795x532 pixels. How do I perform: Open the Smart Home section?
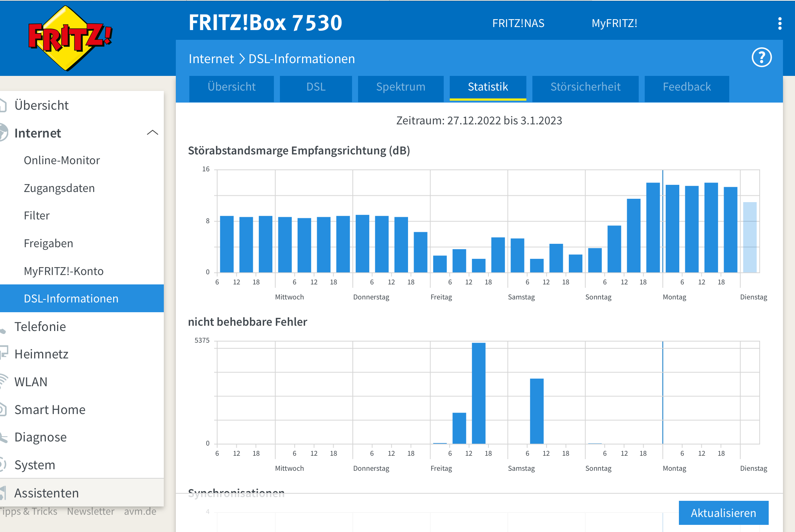[50, 410]
